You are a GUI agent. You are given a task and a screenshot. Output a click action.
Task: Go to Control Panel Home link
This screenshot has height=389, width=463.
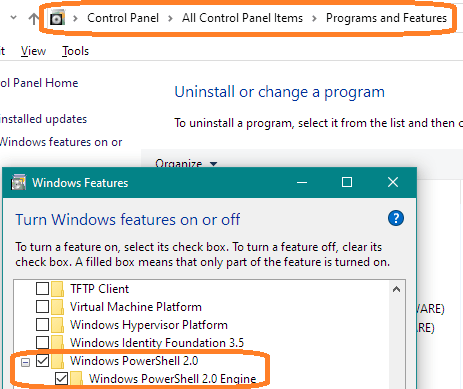[39, 83]
